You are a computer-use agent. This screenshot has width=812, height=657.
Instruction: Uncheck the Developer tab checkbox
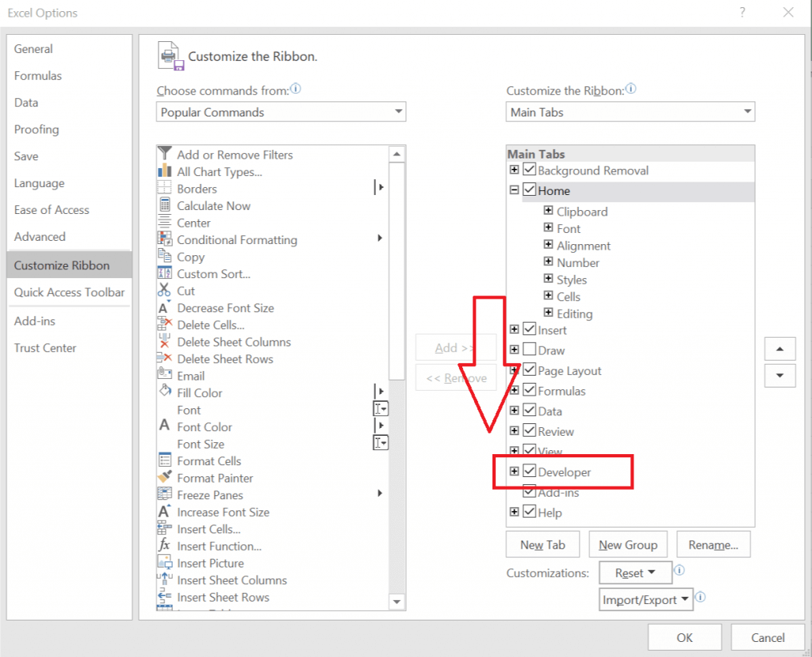point(529,471)
